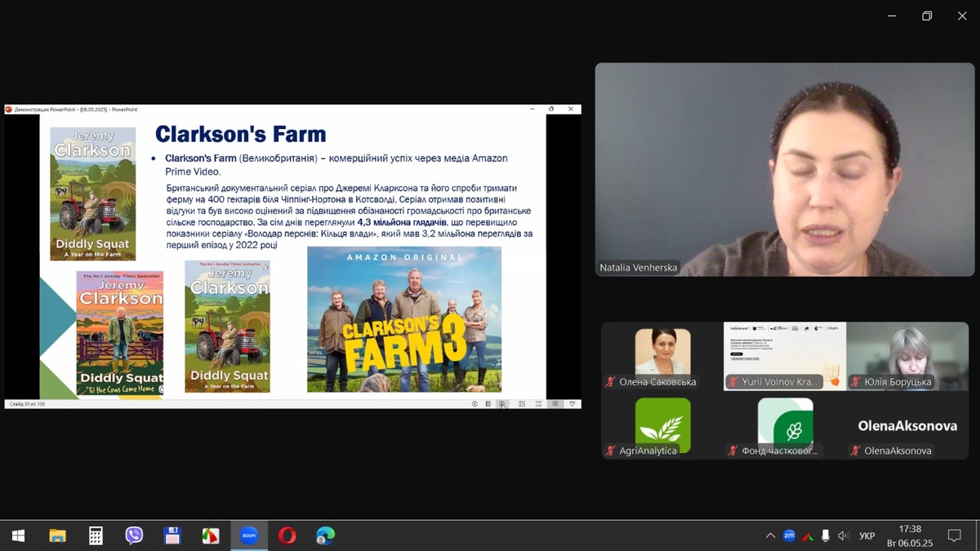Viewport: 980px width, 551px height.
Task: Switch to Normal view in PowerPoint status bar
Action: [x=522, y=404]
